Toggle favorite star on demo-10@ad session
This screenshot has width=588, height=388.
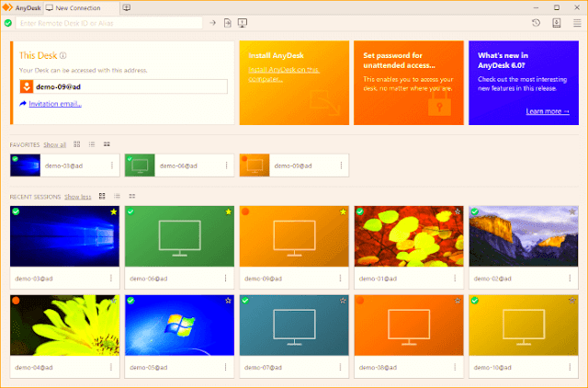tap(572, 301)
